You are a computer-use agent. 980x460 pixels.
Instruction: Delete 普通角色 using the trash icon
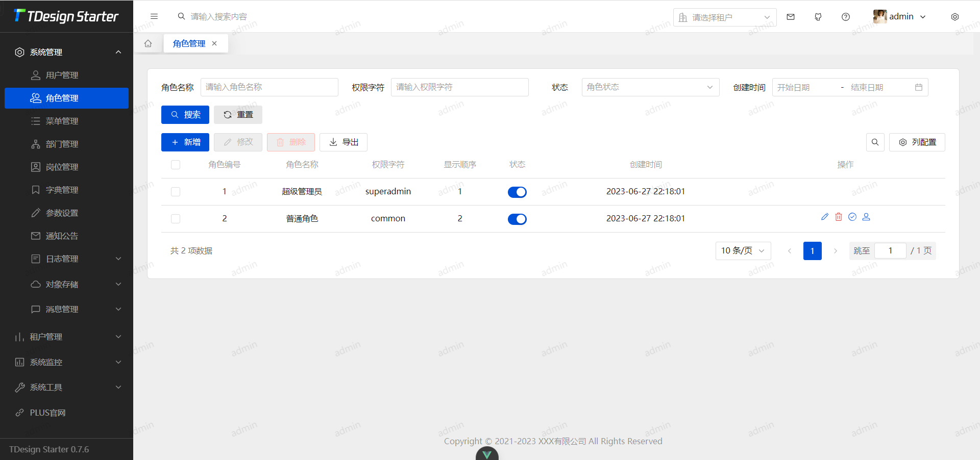point(839,217)
